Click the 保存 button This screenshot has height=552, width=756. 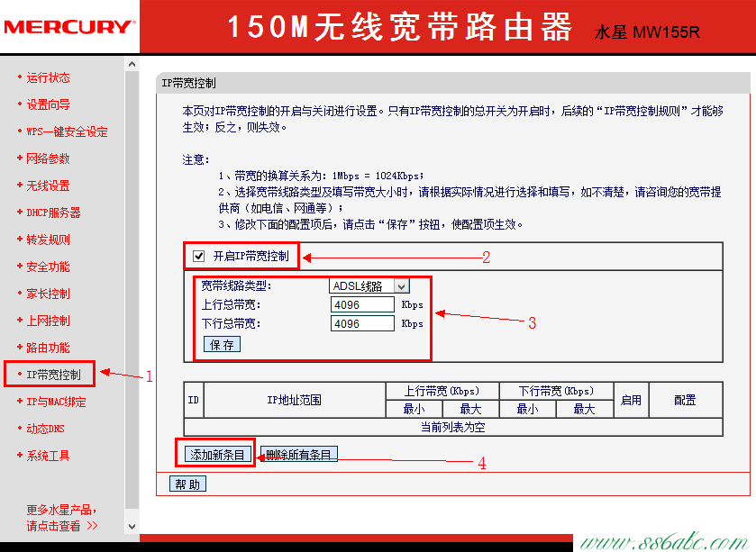(x=222, y=344)
